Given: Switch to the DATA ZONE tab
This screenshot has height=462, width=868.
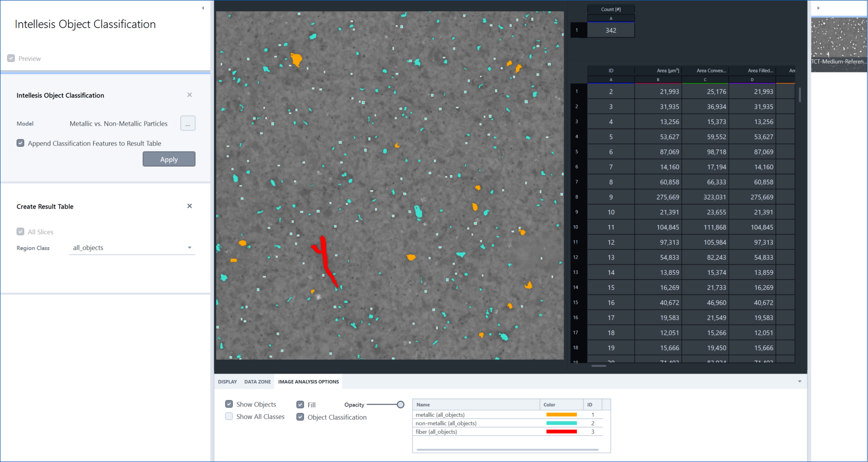Looking at the screenshot, I should (x=257, y=381).
